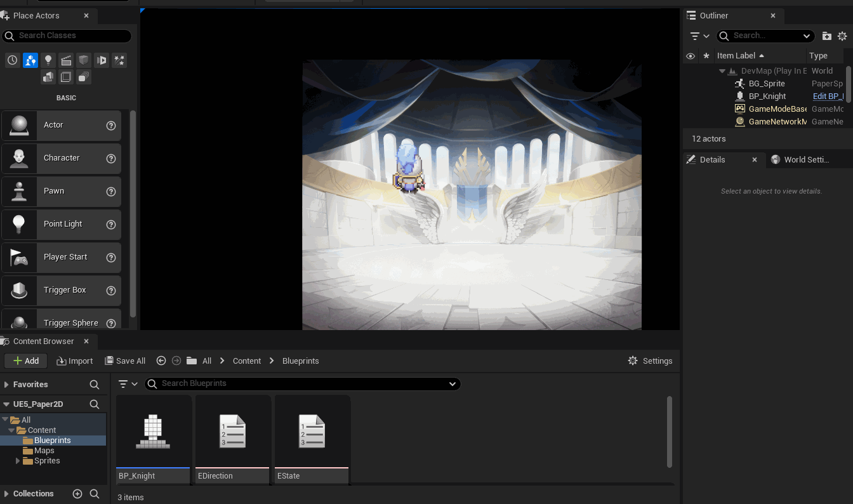Go forward in Content Browser history
This screenshot has height=504, width=853.
coord(176,361)
